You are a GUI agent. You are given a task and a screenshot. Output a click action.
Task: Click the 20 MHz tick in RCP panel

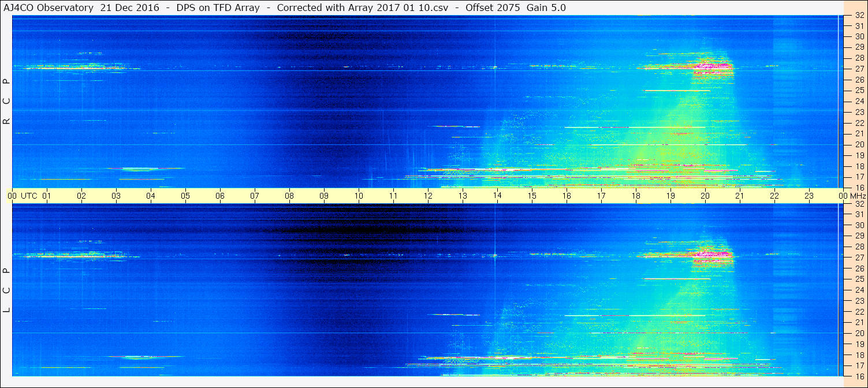point(859,144)
